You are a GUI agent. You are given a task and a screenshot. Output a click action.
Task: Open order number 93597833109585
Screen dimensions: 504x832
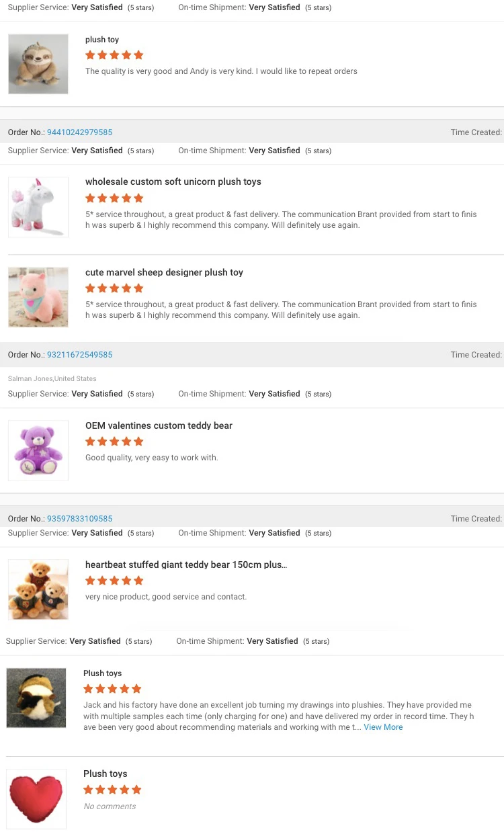point(79,519)
